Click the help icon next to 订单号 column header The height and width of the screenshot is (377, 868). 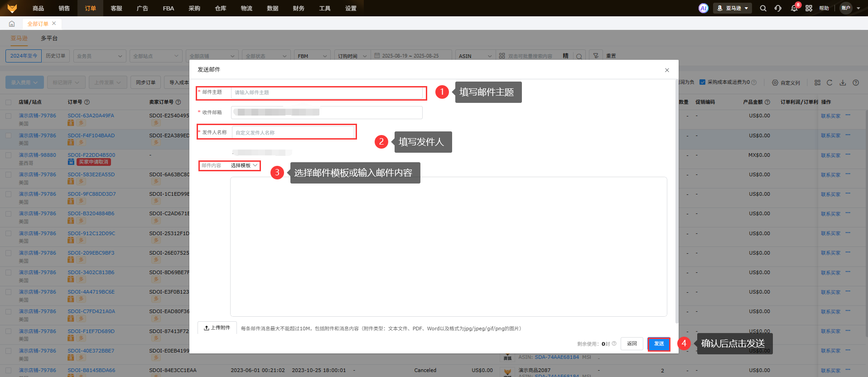[x=87, y=102]
